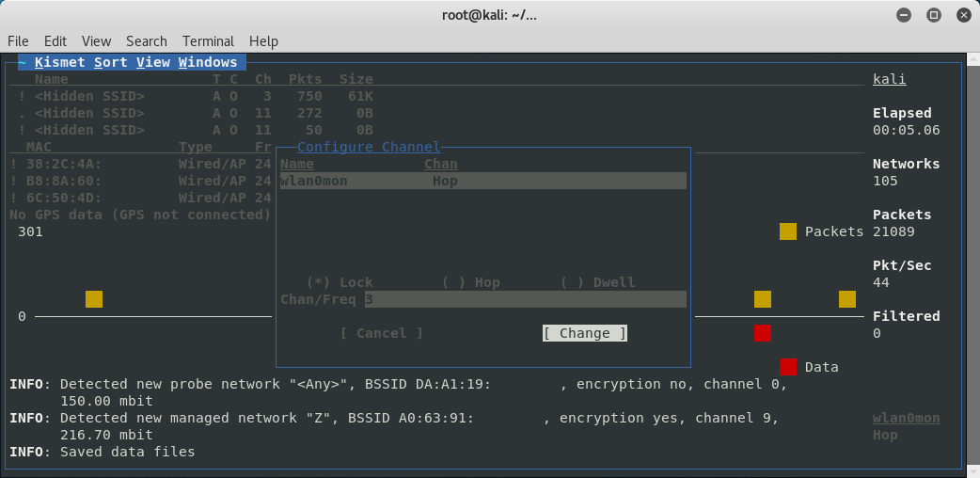This screenshot has height=478, width=980.
Task: Click the yellow Packets legend swatch
Action: [x=787, y=231]
